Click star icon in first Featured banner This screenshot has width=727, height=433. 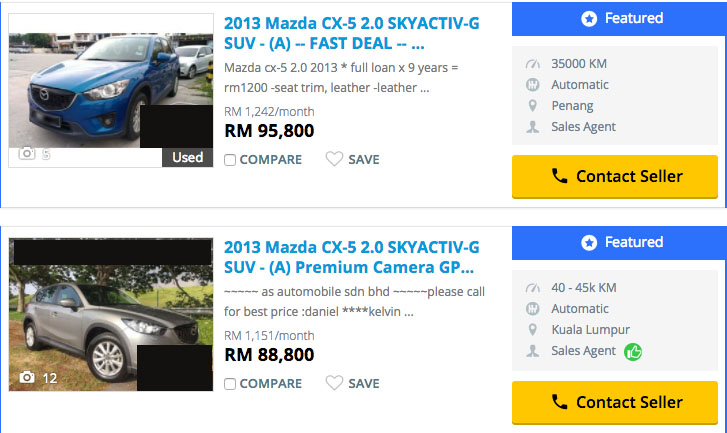589,19
